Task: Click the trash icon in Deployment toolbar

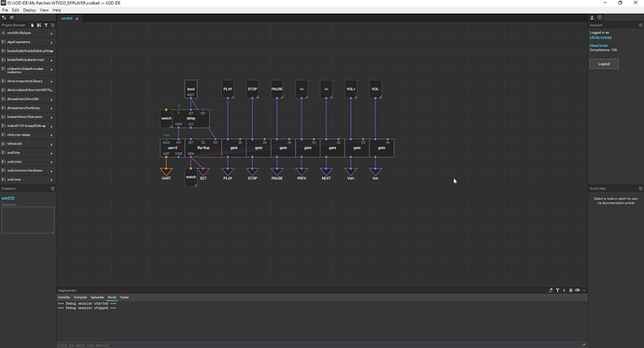Action: point(570,290)
